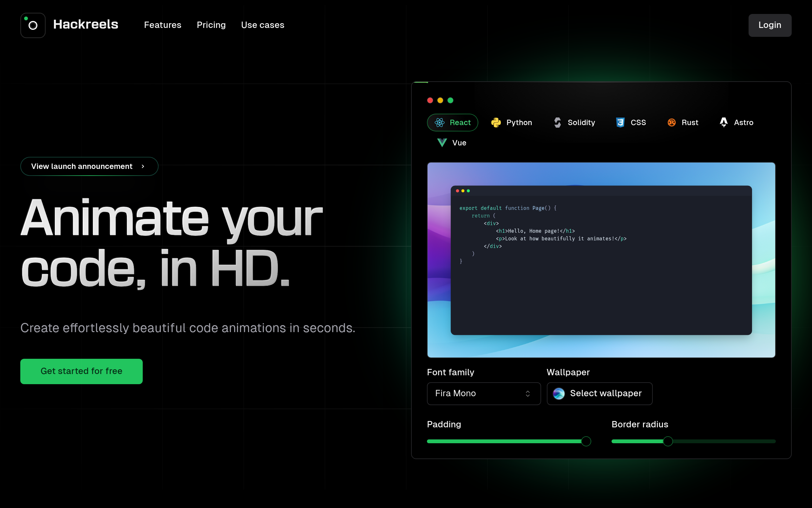
Task: Click the Python snake icon
Action: (496, 123)
